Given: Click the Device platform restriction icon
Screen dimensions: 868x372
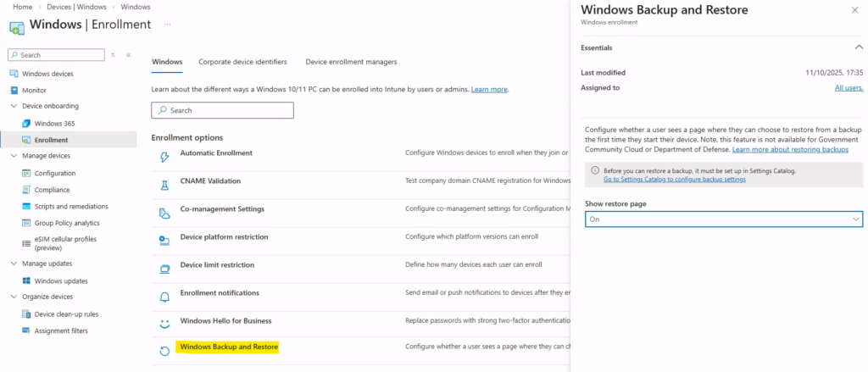Looking at the screenshot, I should pyautogui.click(x=164, y=240).
